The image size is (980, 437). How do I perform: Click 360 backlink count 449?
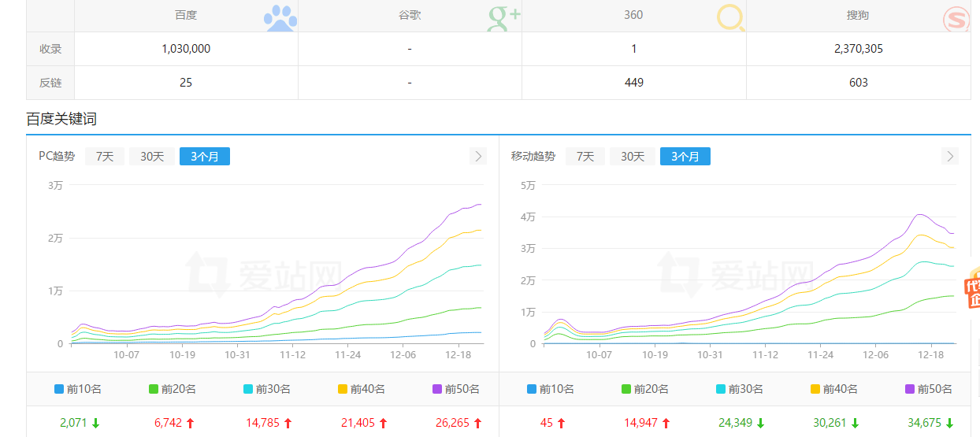[x=633, y=83]
